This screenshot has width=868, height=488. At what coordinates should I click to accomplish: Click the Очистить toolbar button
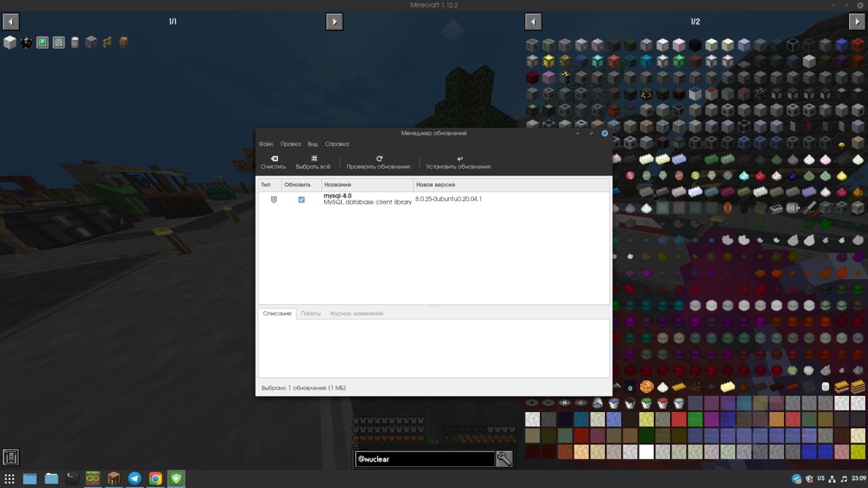point(273,163)
